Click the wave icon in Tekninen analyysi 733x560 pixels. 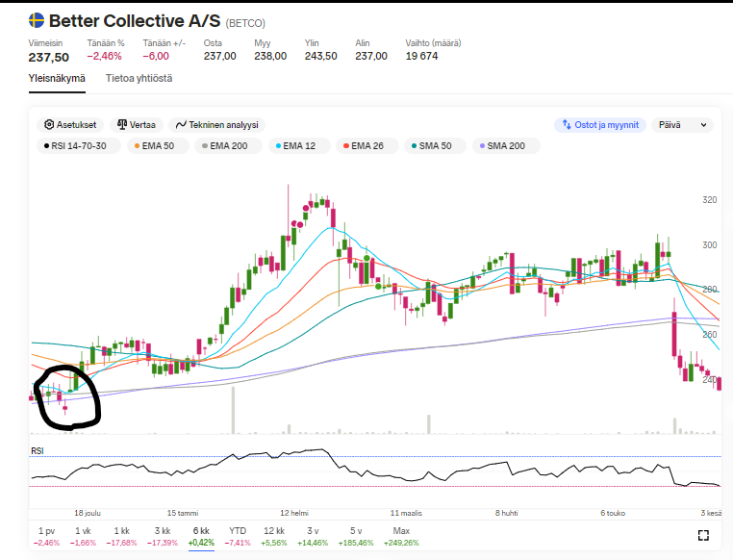[x=181, y=125]
